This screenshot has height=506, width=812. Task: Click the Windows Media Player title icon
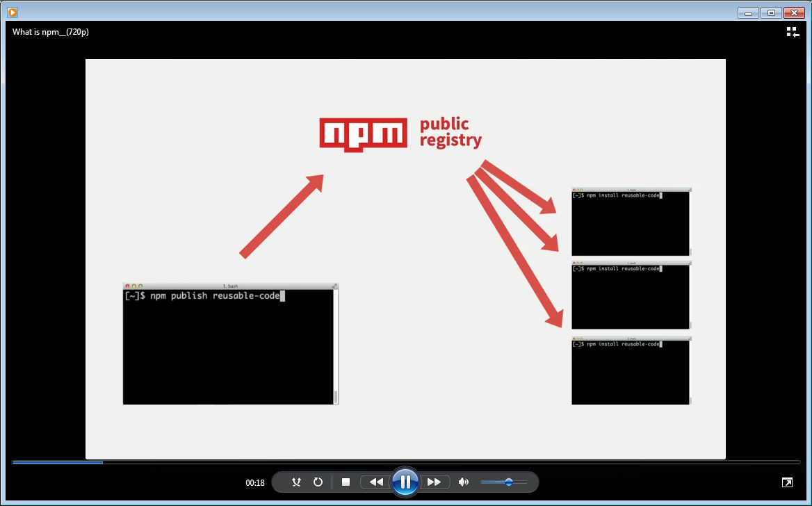pyautogui.click(x=13, y=12)
